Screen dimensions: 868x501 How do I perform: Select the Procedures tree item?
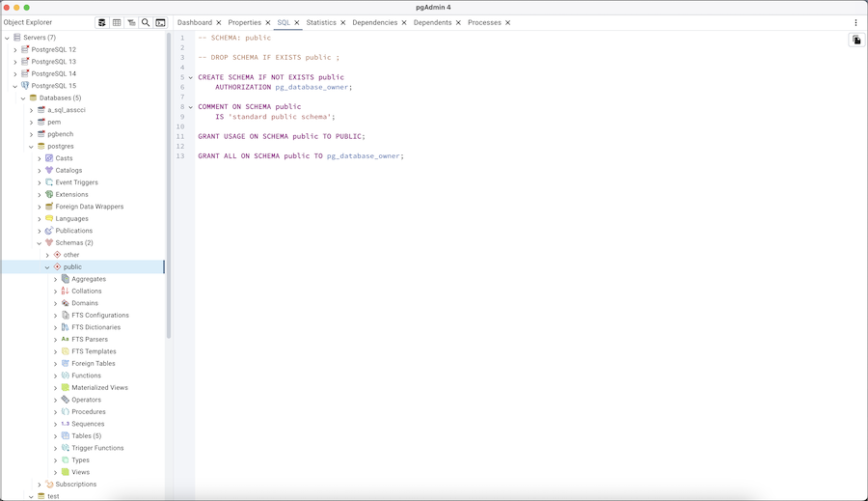[x=89, y=412]
